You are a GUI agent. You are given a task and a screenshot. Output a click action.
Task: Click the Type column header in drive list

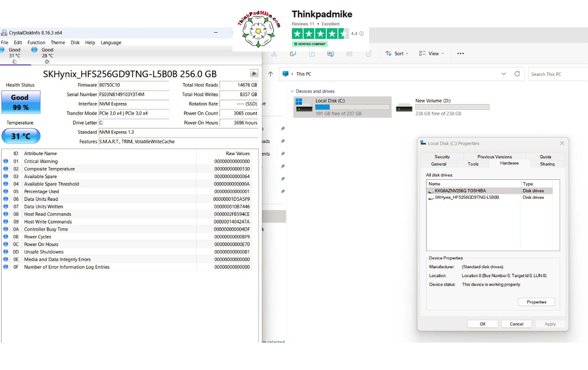537,184
